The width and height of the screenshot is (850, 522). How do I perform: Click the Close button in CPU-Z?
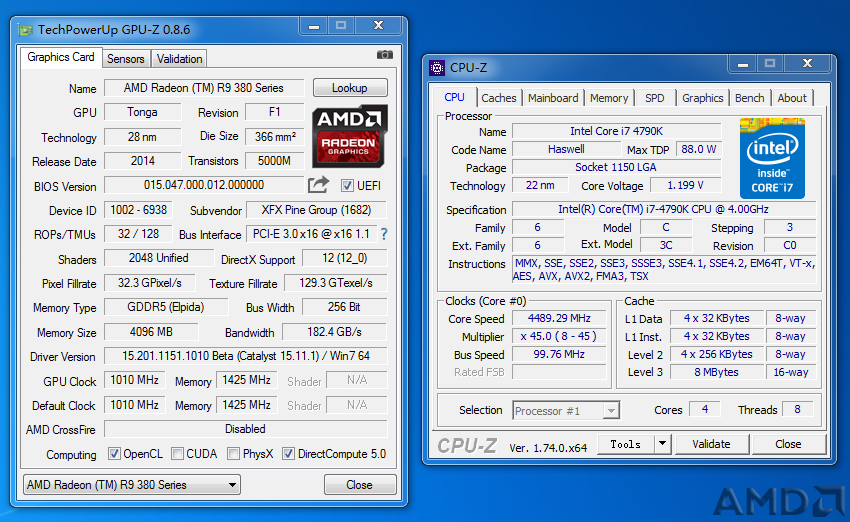point(788,444)
